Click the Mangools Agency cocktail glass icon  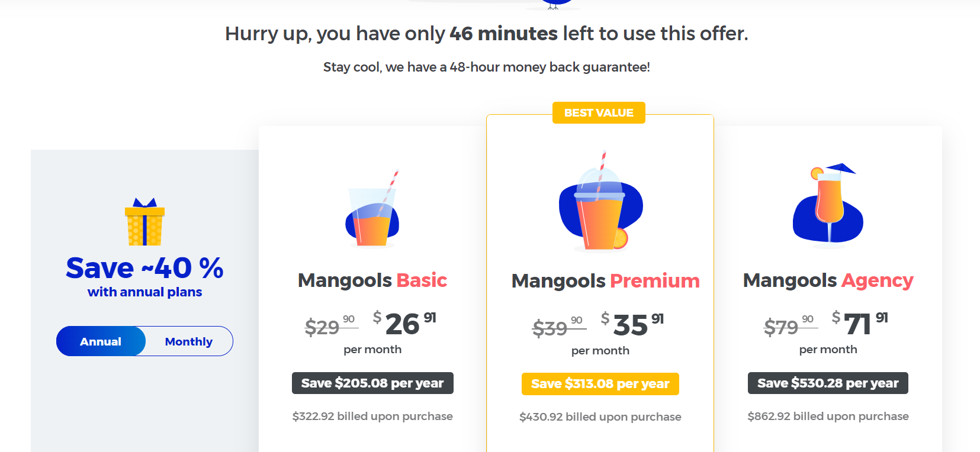(828, 203)
